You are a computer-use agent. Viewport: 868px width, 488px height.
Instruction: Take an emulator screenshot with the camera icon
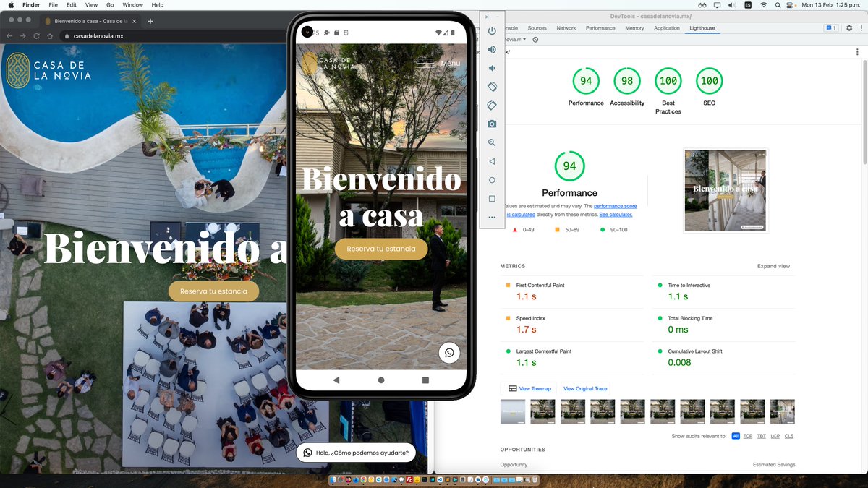coord(492,124)
